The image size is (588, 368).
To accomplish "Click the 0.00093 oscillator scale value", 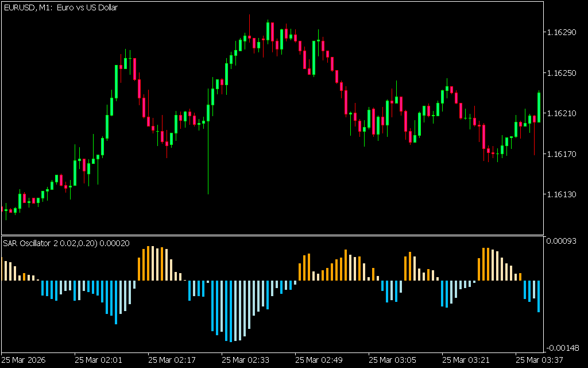I will click(561, 241).
